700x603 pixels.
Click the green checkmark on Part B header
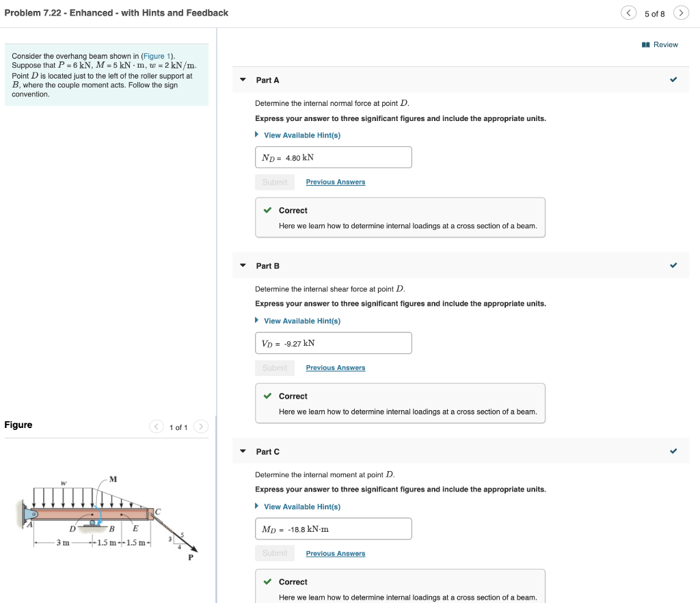click(x=673, y=265)
